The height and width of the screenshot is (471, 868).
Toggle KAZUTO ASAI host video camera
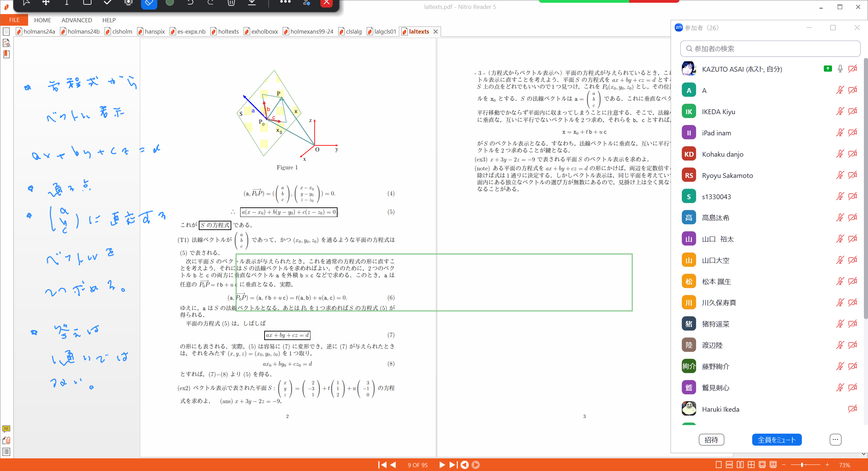pyautogui.click(x=853, y=69)
